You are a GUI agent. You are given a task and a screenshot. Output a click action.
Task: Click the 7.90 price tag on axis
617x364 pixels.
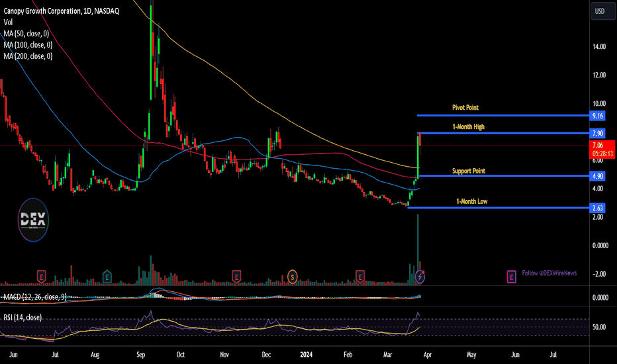pyautogui.click(x=597, y=134)
